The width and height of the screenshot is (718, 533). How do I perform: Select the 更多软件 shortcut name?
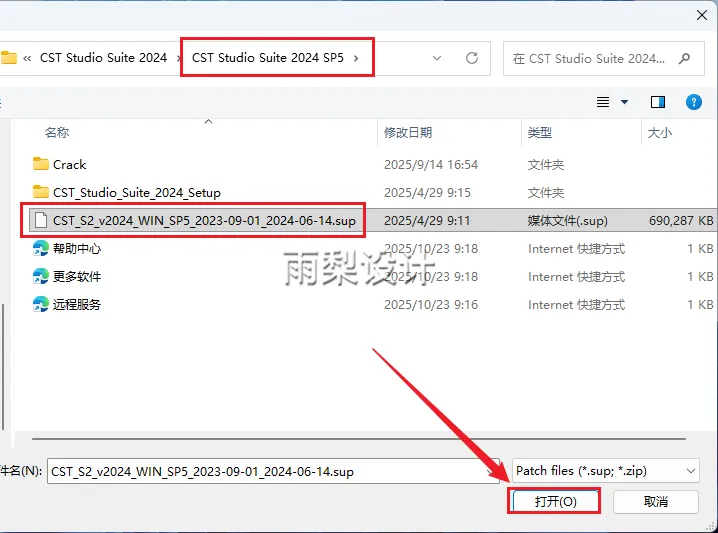tap(77, 277)
